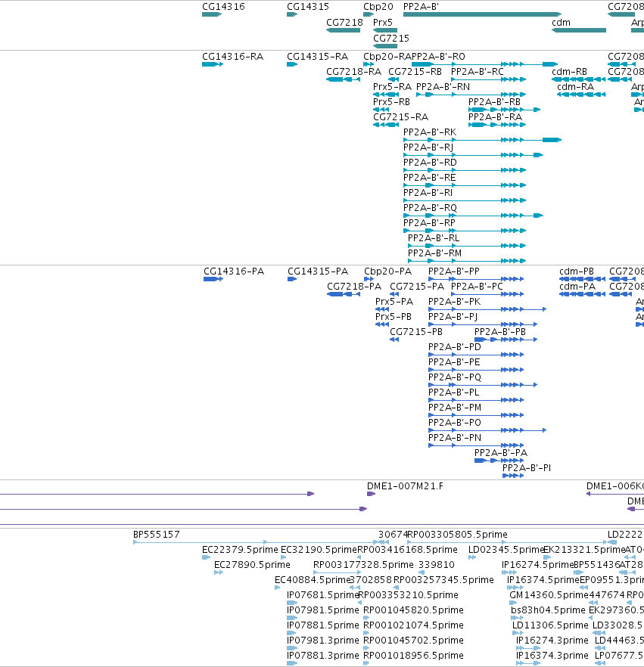Select the PP2A-B'-PQ protein label

[455, 377]
